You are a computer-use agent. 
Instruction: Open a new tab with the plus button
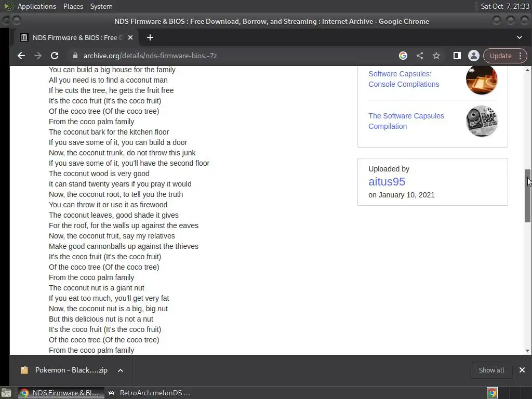tap(150, 37)
